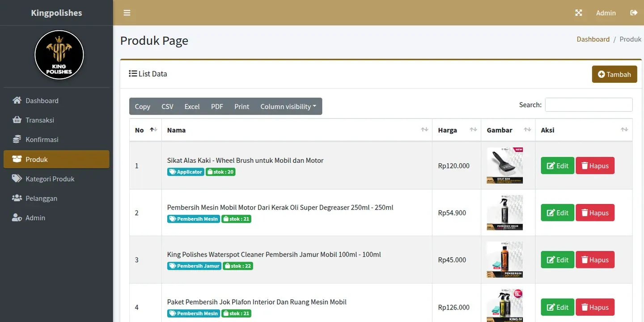Click the fullscreen expand icon
The height and width of the screenshot is (322, 644).
tap(579, 13)
